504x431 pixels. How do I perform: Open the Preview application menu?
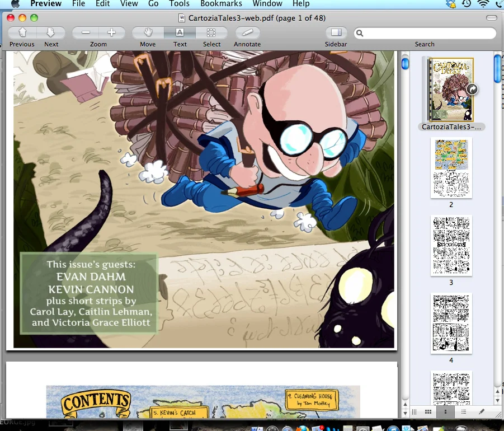click(46, 3)
